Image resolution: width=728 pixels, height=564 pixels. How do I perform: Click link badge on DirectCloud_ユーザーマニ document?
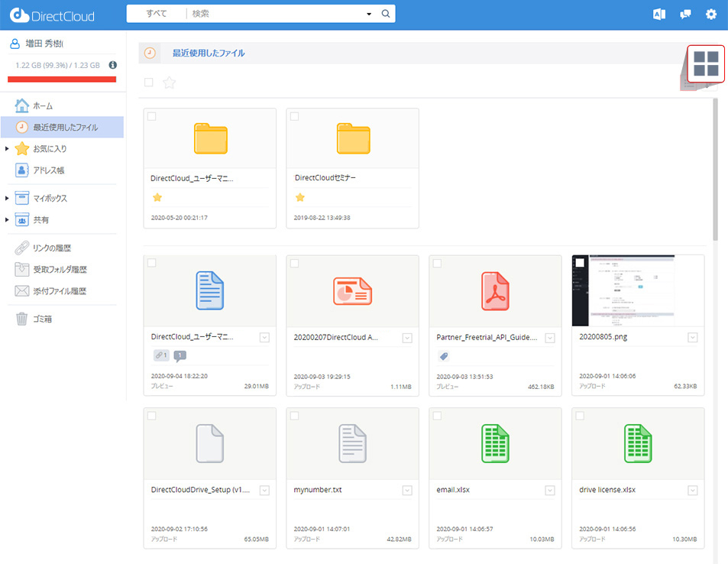click(161, 355)
